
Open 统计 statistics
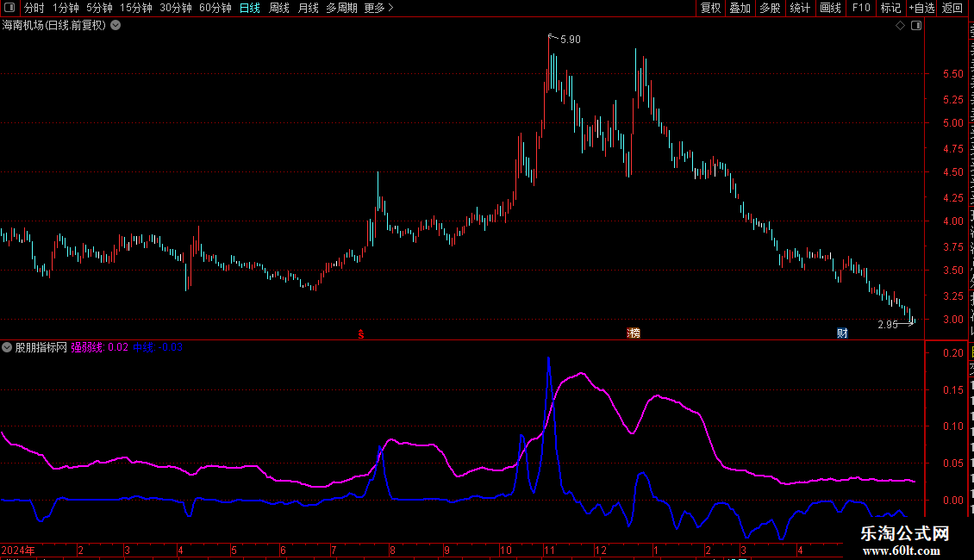799,8
